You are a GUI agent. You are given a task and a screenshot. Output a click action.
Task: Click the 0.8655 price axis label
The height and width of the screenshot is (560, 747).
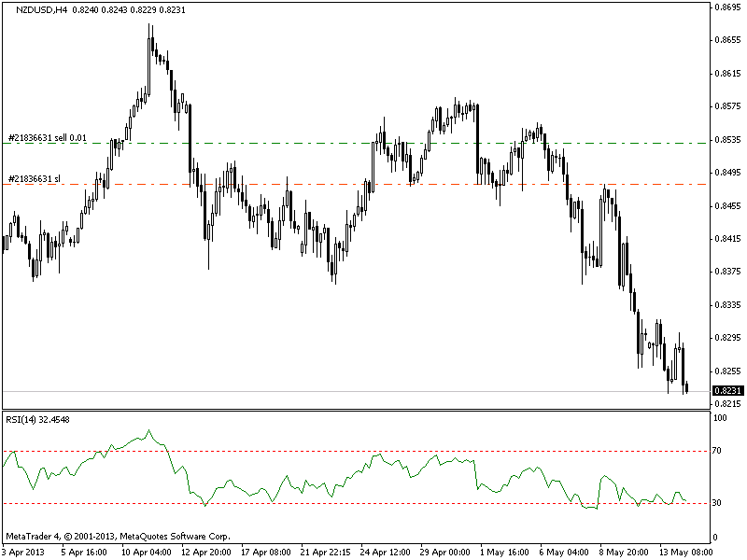coord(728,40)
